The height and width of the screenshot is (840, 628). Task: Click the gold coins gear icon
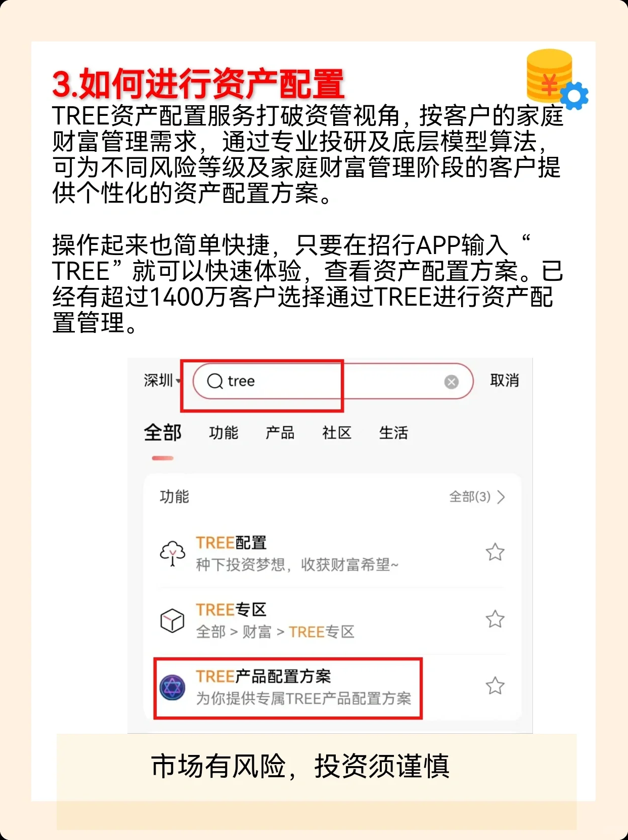point(557,79)
